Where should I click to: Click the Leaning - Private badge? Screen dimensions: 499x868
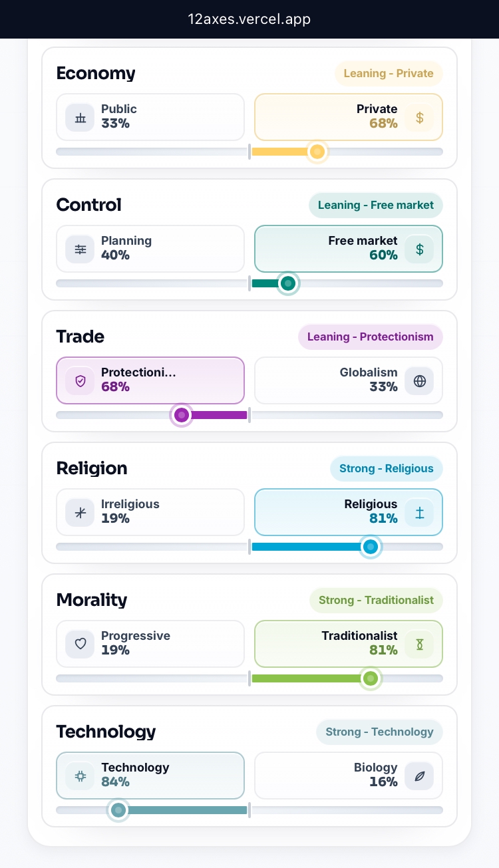(x=389, y=73)
